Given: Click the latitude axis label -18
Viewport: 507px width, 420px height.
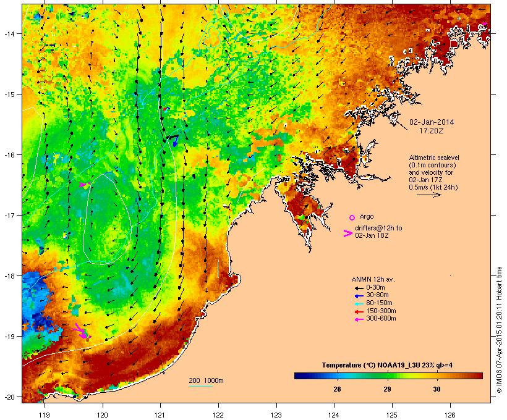Looking at the screenshot, I should [9, 276].
